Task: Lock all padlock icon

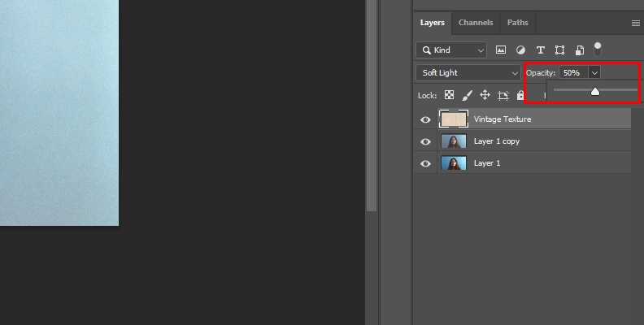Action: tap(520, 95)
